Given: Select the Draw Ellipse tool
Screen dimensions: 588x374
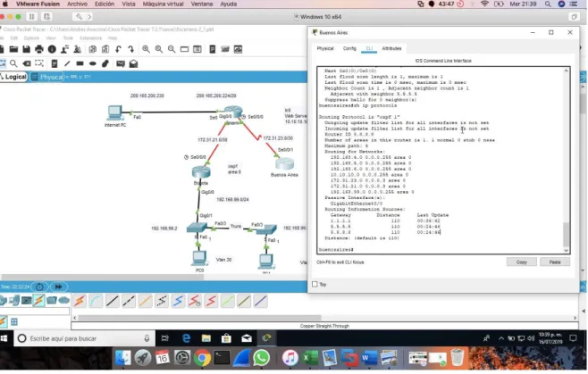Looking at the screenshot, I should (93, 63).
